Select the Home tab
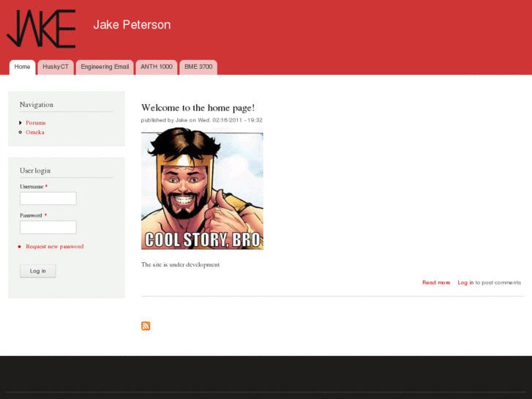532x399 pixels. [x=23, y=67]
